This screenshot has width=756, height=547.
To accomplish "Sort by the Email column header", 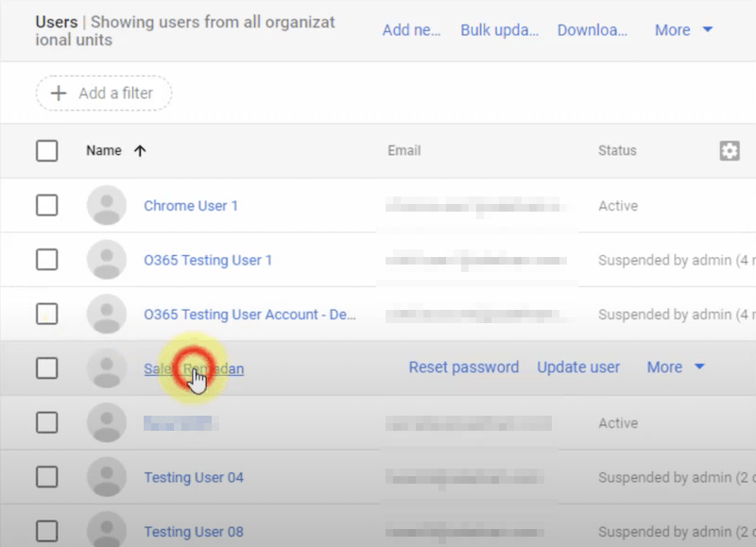I will coord(404,150).
